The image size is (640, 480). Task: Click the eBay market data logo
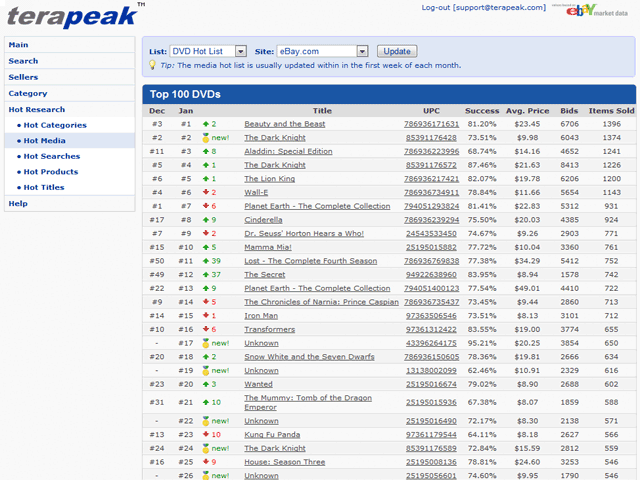(x=590, y=10)
